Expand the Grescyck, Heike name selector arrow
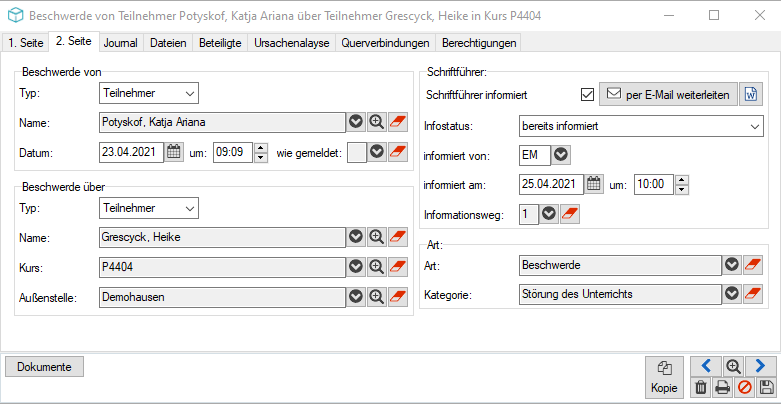The width and height of the screenshot is (781, 404). pyautogui.click(x=356, y=237)
